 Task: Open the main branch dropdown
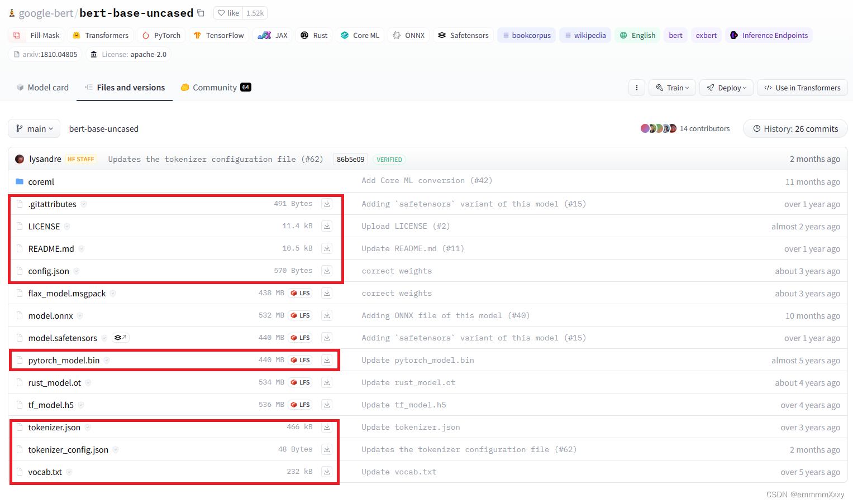click(34, 128)
